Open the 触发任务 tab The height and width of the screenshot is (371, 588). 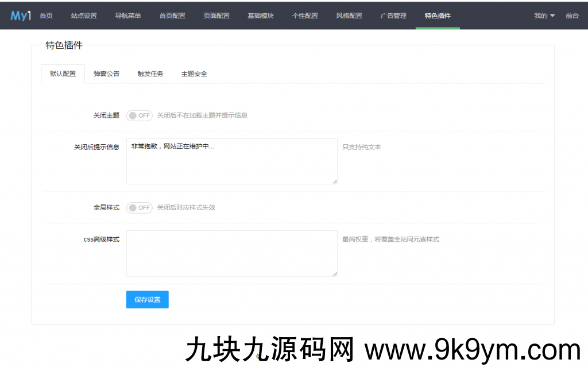coord(150,74)
